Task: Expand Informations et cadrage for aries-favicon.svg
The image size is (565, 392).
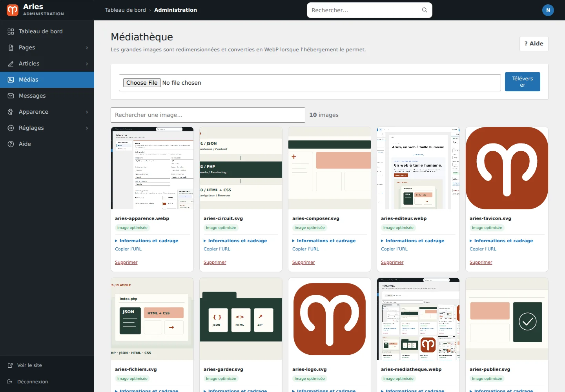Action: 501,241
